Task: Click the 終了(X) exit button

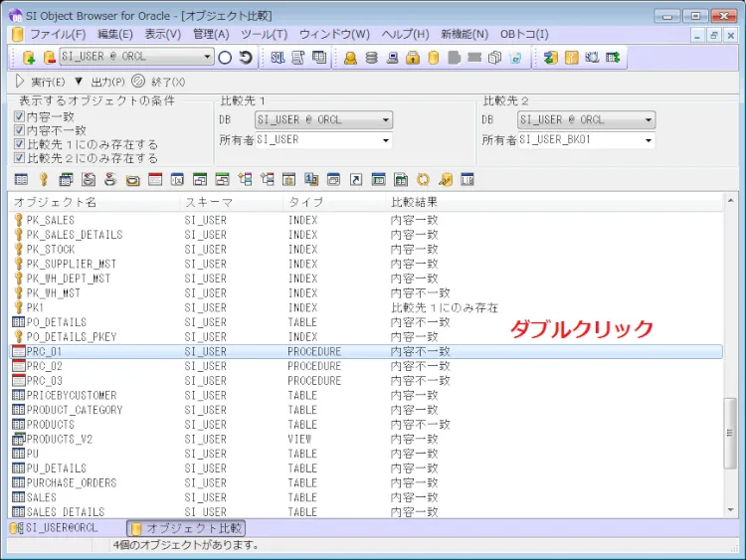Action: pyautogui.click(x=158, y=82)
